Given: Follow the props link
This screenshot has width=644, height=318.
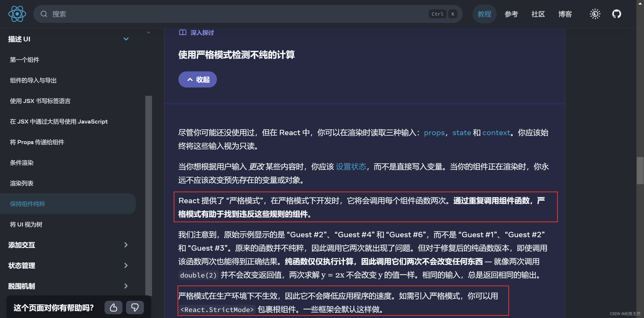Looking at the screenshot, I should click(434, 133).
